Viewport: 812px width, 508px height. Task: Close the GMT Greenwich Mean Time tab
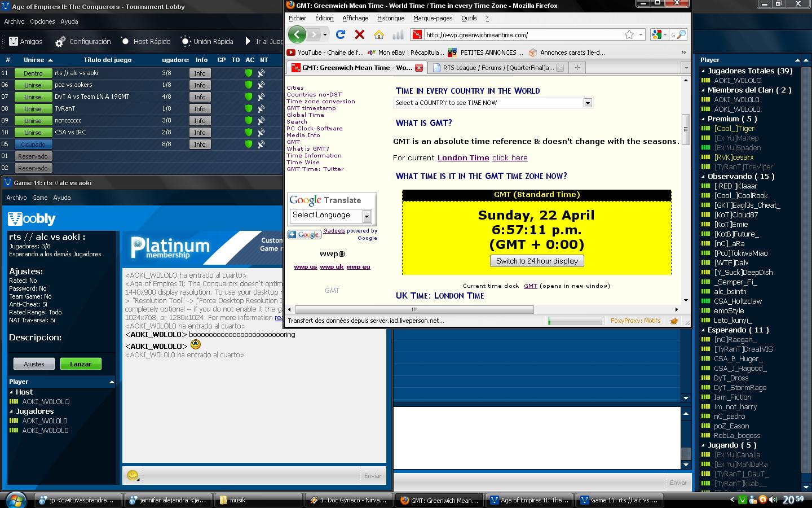(419, 68)
